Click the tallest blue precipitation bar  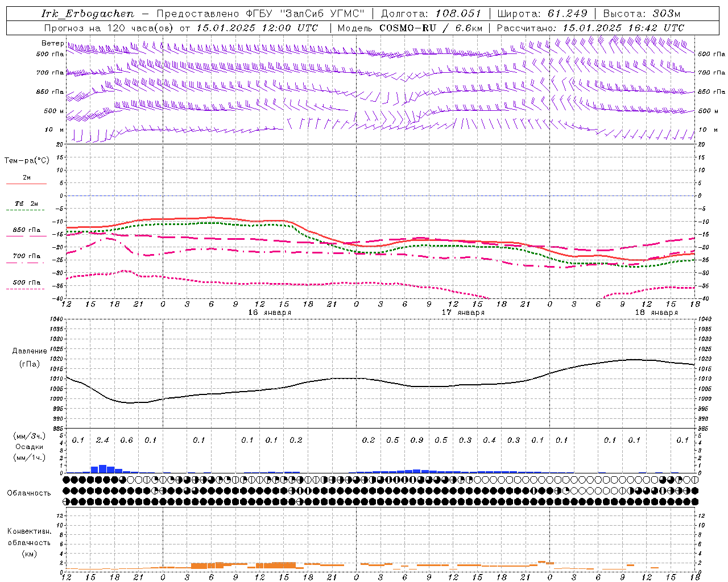(x=102, y=469)
